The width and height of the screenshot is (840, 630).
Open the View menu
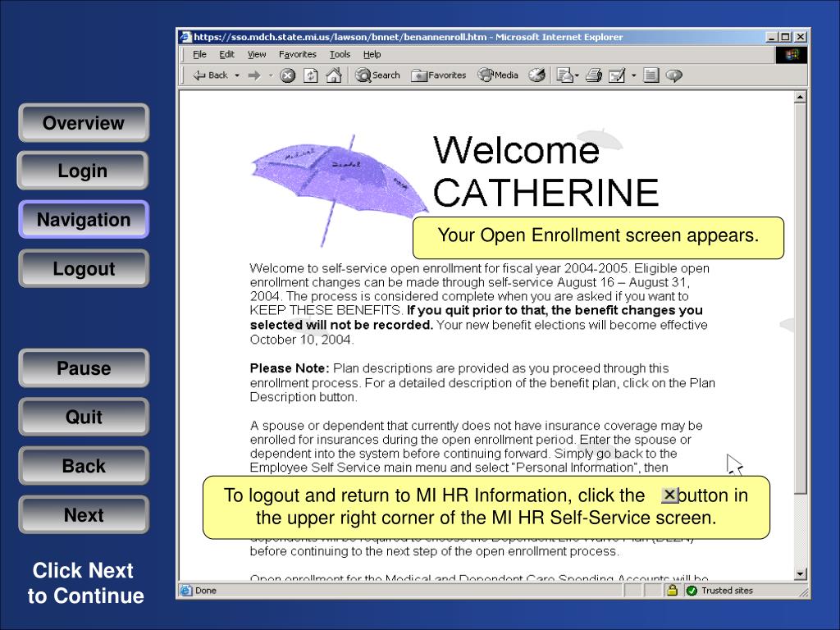(x=257, y=54)
